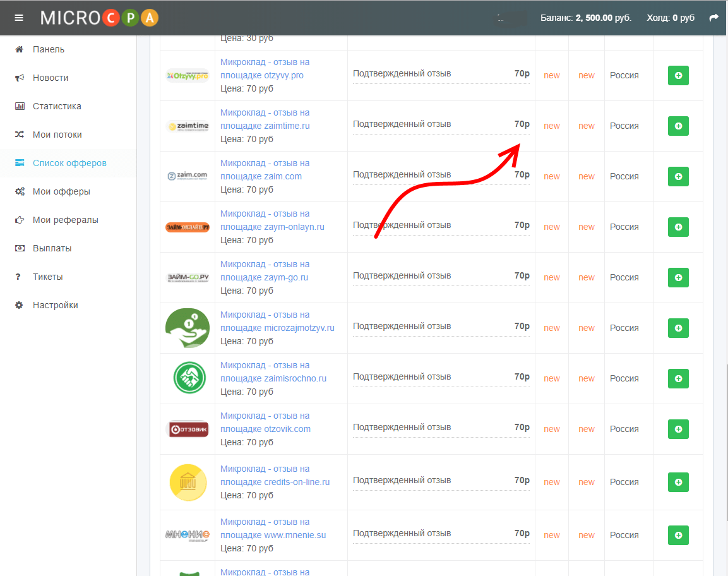Toggle the hamburger sidebar menu

click(x=19, y=18)
